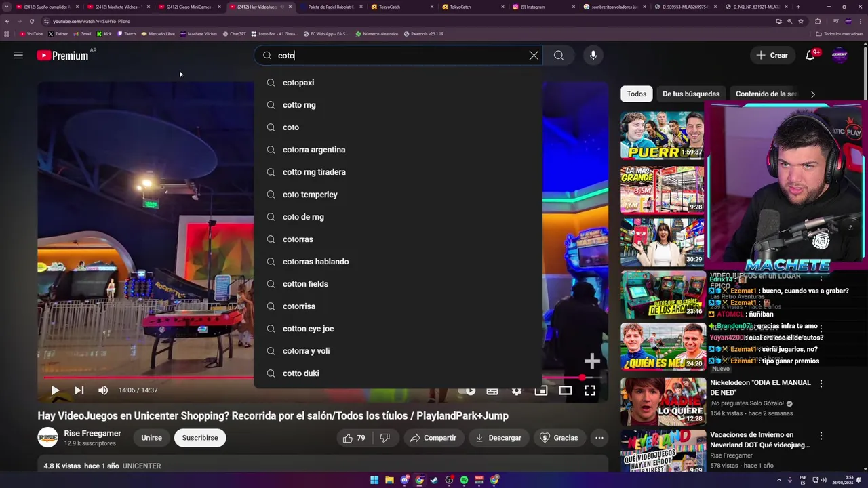Enable miniplayer mode

coord(540,390)
